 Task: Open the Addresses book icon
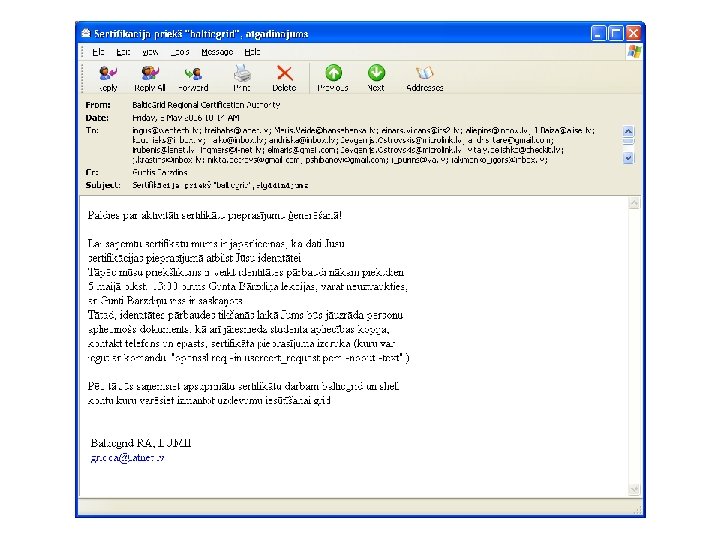425,78
